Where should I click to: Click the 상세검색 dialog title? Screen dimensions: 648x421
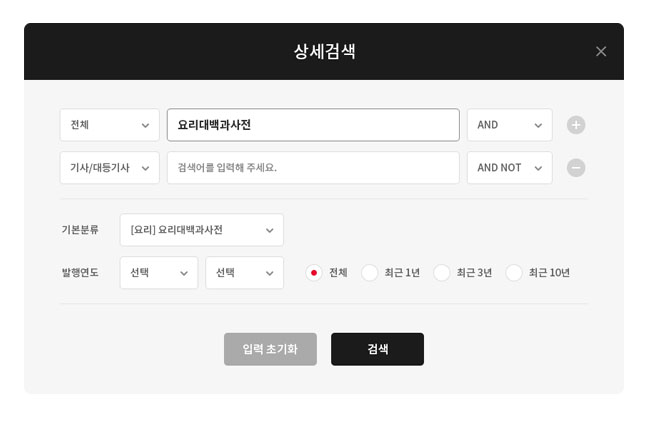click(x=324, y=51)
